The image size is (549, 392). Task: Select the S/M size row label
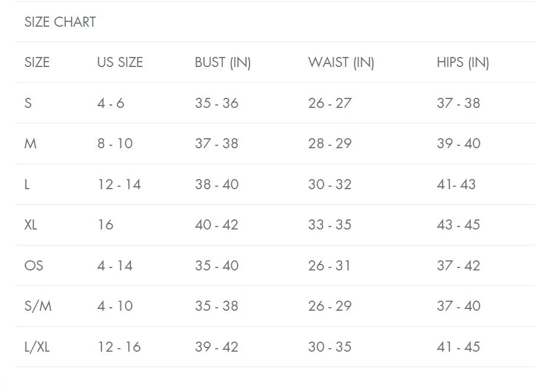click(38, 306)
